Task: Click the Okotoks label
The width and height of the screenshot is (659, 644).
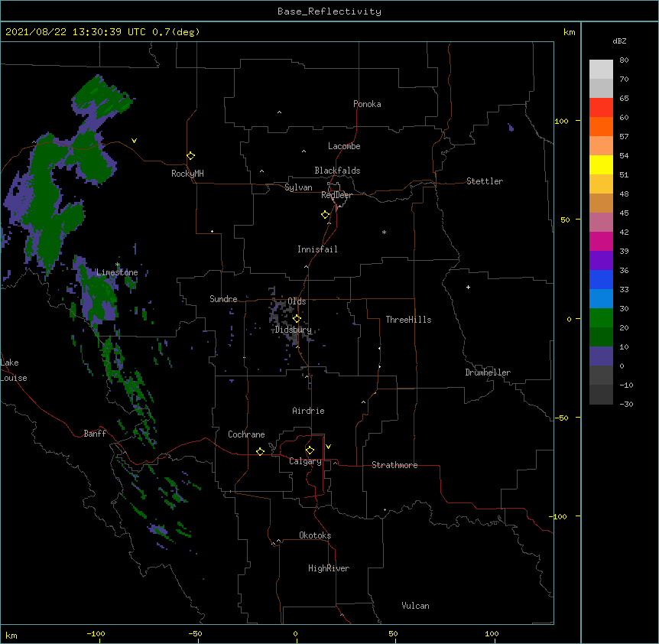Action: click(x=315, y=535)
